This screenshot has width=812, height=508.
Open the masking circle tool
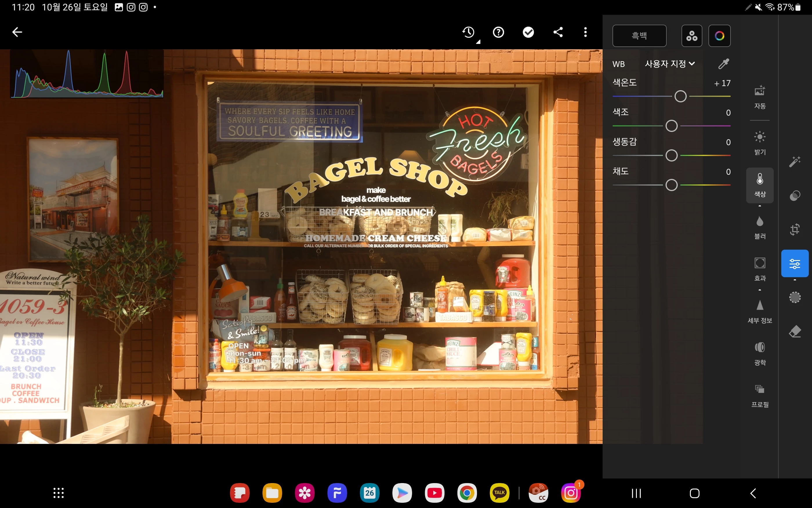(795, 297)
